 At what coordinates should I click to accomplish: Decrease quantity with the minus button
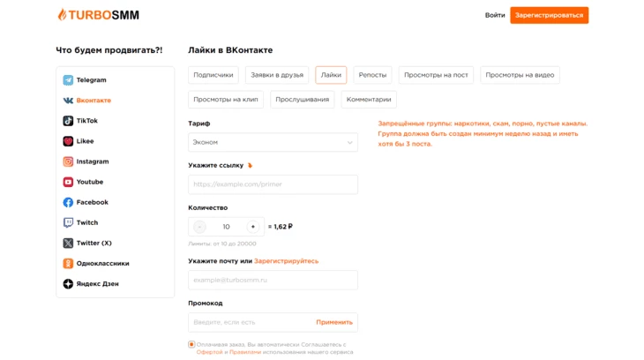[x=199, y=227]
